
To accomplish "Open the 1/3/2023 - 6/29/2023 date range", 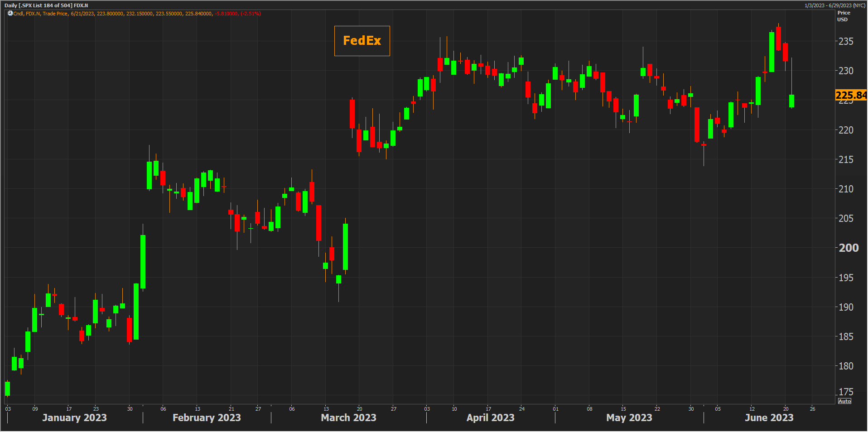I will pos(834,5).
